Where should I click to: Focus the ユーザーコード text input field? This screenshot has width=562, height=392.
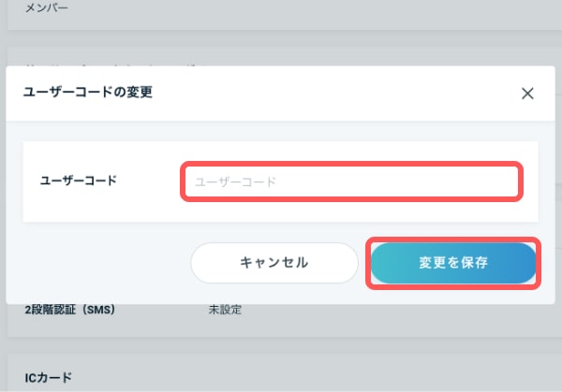pyautogui.click(x=350, y=181)
